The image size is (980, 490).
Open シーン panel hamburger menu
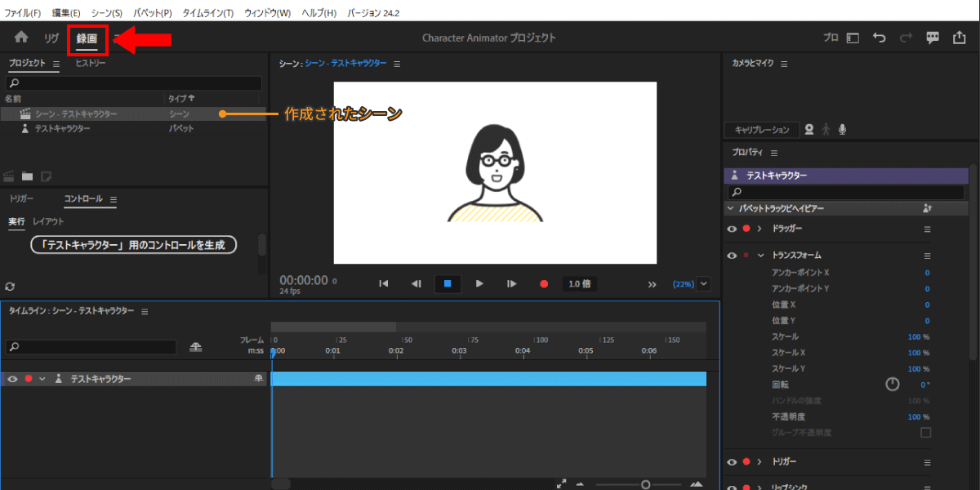pos(397,64)
